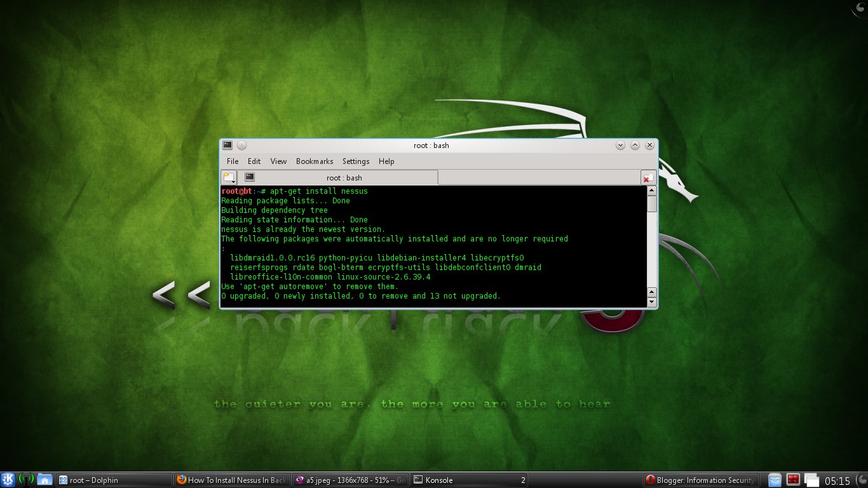
Task: Click the root@bt prompt text
Action: pos(237,191)
